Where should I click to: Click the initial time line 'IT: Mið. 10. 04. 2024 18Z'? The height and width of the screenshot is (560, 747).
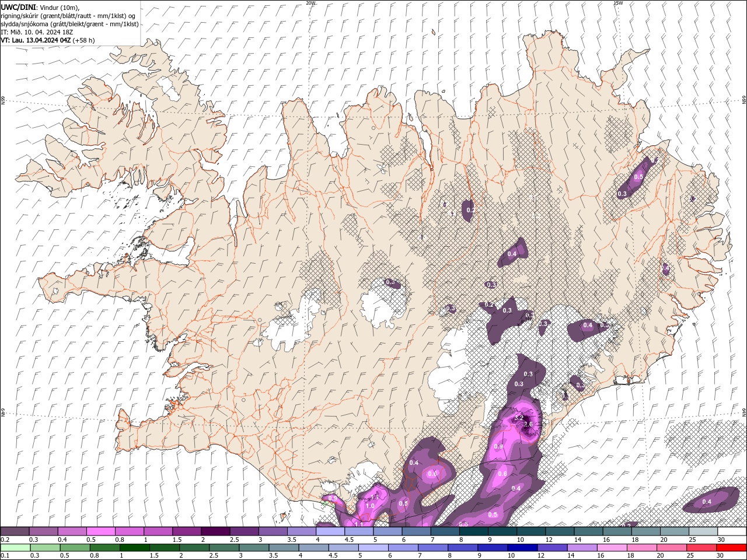37,32
